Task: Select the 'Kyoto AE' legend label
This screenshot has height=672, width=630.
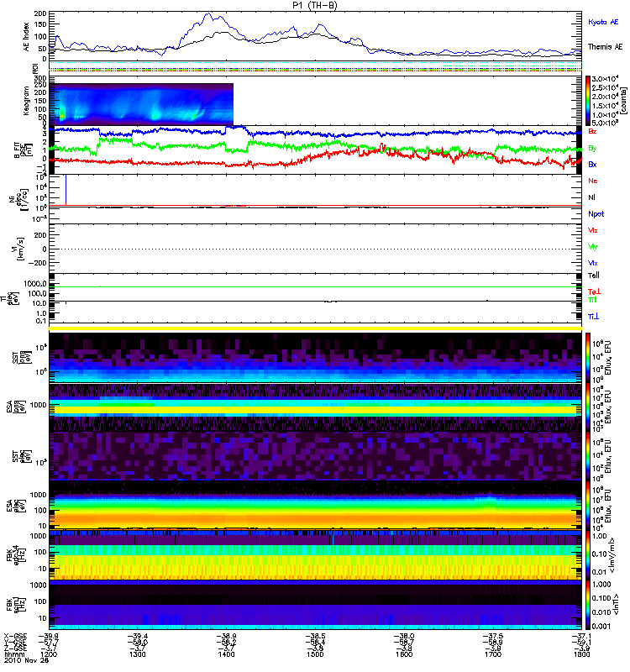Action: [603, 23]
